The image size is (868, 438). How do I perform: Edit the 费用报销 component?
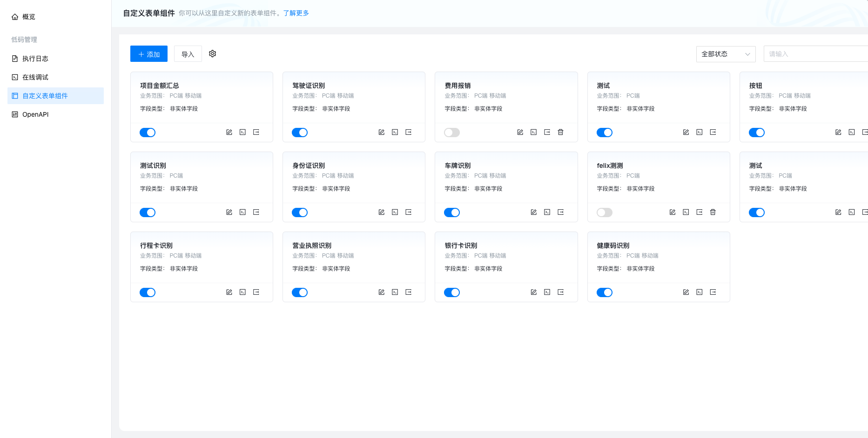520,132
